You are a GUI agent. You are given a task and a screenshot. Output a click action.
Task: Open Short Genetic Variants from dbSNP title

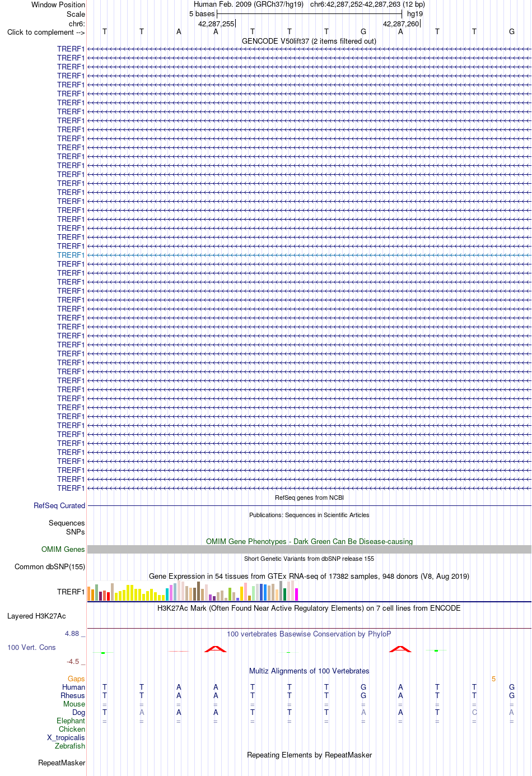tap(309, 559)
